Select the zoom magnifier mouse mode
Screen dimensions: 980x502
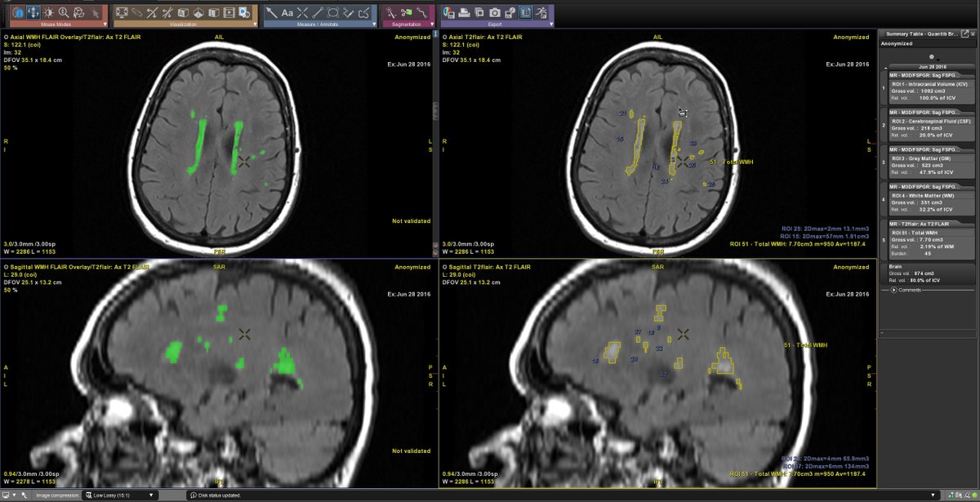64,12
